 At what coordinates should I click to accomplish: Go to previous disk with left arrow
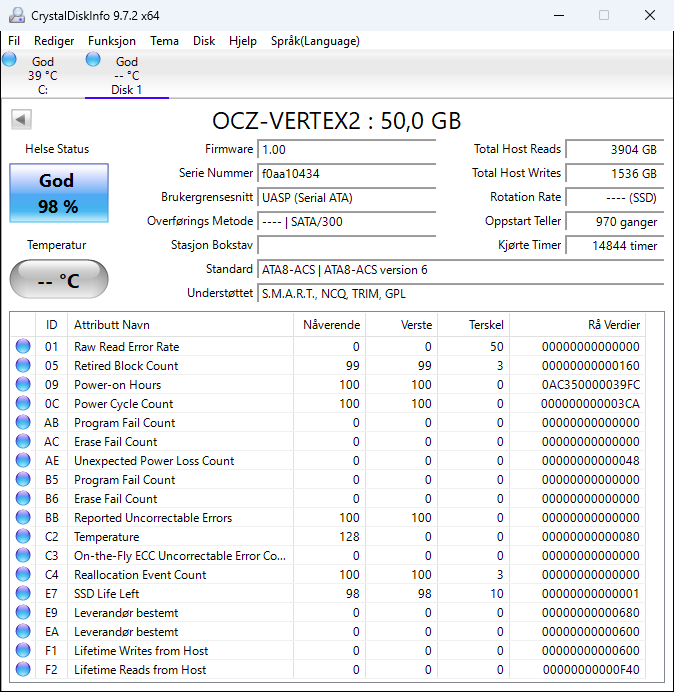[21, 120]
